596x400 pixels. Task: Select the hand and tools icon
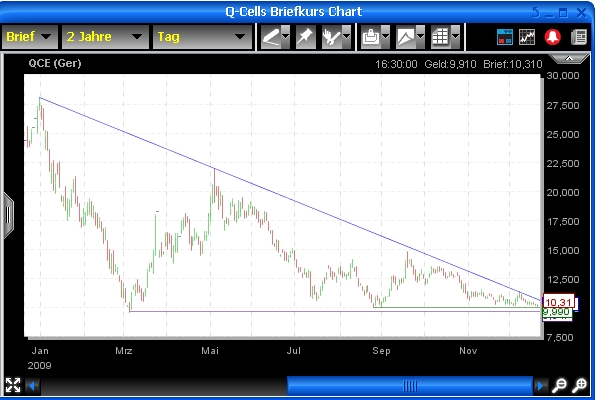pyautogui.click(x=331, y=37)
